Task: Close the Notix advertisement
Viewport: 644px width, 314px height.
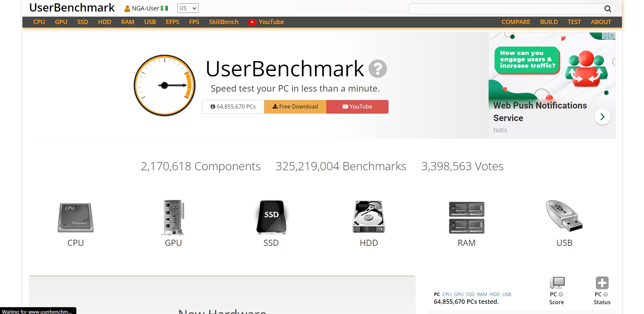Action: click(x=612, y=36)
